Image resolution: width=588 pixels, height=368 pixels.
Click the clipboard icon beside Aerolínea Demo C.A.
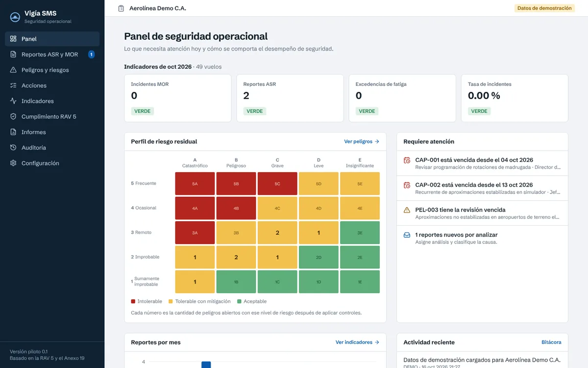tap(121, 8)
